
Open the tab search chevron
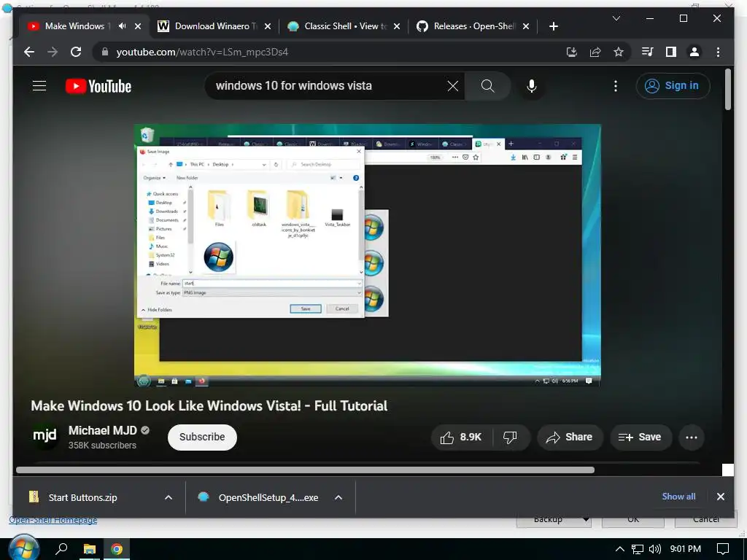616,18
